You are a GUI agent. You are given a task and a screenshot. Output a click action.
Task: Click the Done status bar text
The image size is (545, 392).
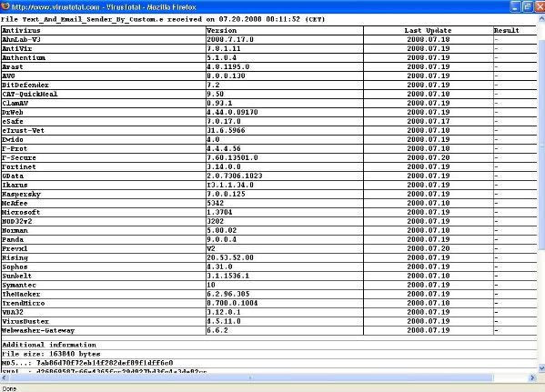tap(9, 388)
